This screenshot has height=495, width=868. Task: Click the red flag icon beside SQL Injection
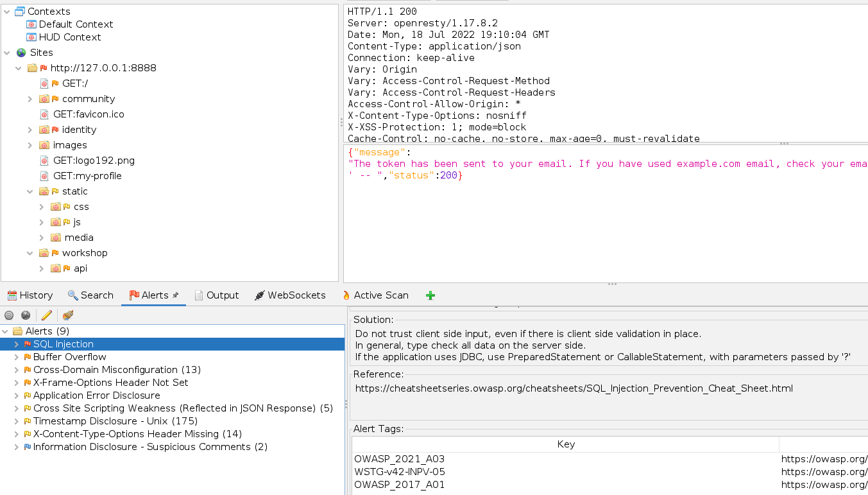pyautogui.click(x=26, y=343)
